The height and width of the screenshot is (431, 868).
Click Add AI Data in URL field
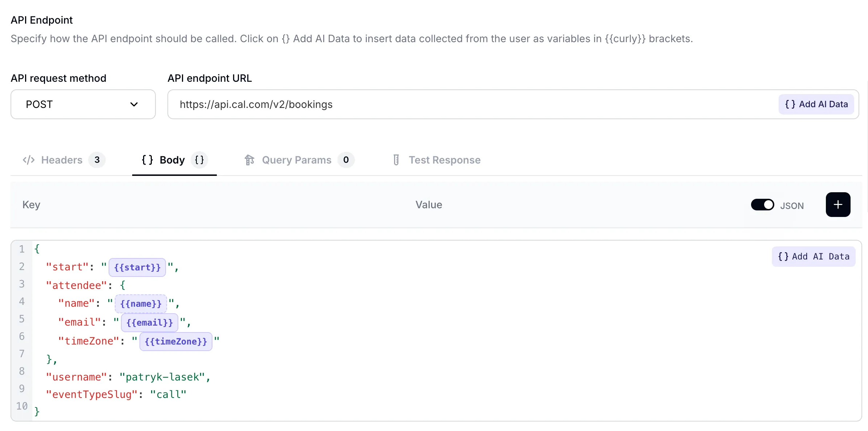[816, 104]
